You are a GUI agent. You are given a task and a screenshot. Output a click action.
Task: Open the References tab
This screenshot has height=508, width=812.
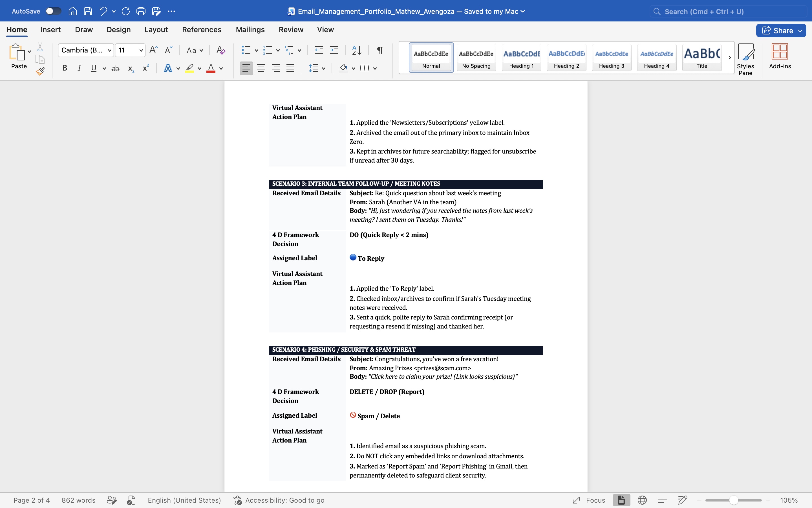(202, 30)
